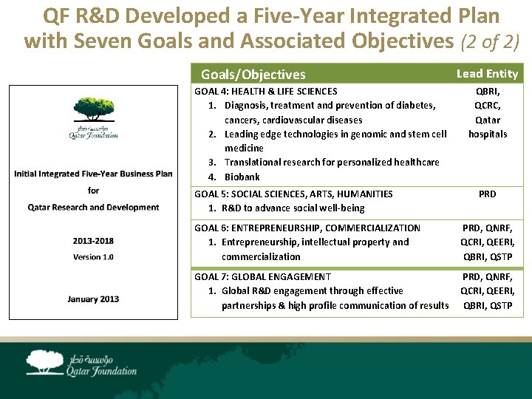Click the lone 'PRD' lead entity for Goal 5
The width and height of the screenshot is (532, 399).
click(488, 194)
